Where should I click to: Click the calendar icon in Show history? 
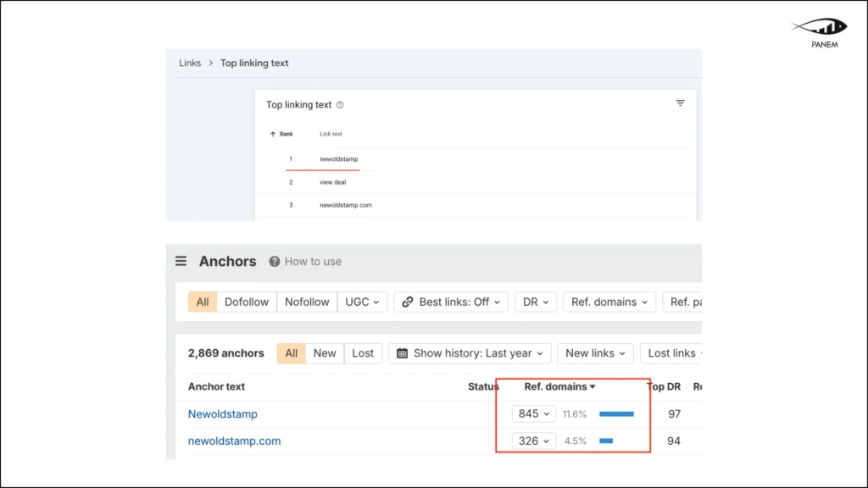[x=403, y=353]
